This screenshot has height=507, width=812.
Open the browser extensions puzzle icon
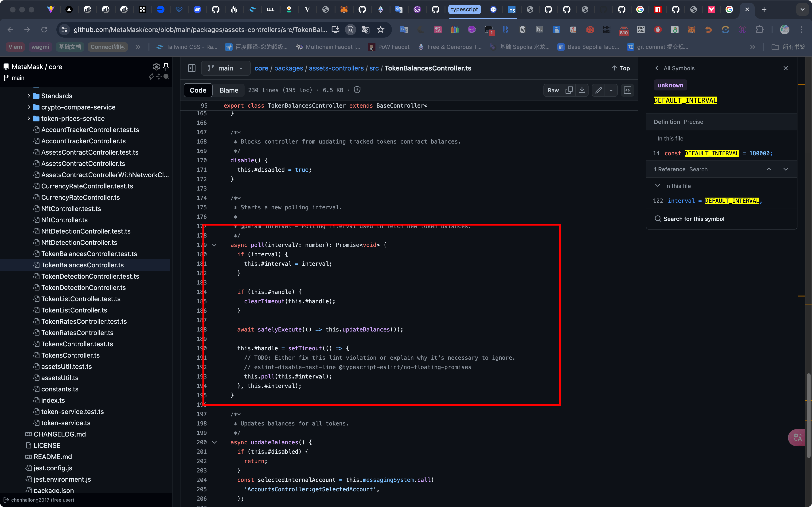coord(759,30)
